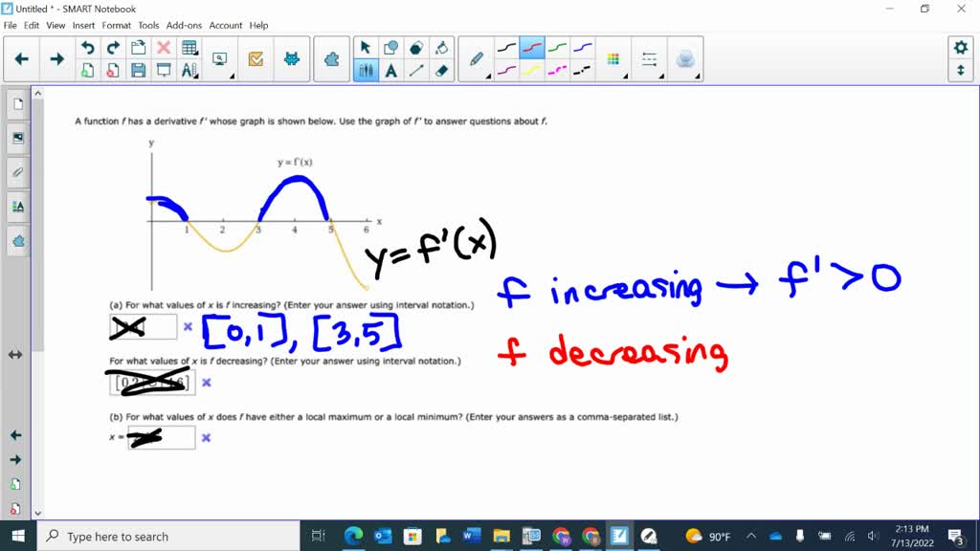Open the Tools menu

pyautogui.click(x=146, y=26)
